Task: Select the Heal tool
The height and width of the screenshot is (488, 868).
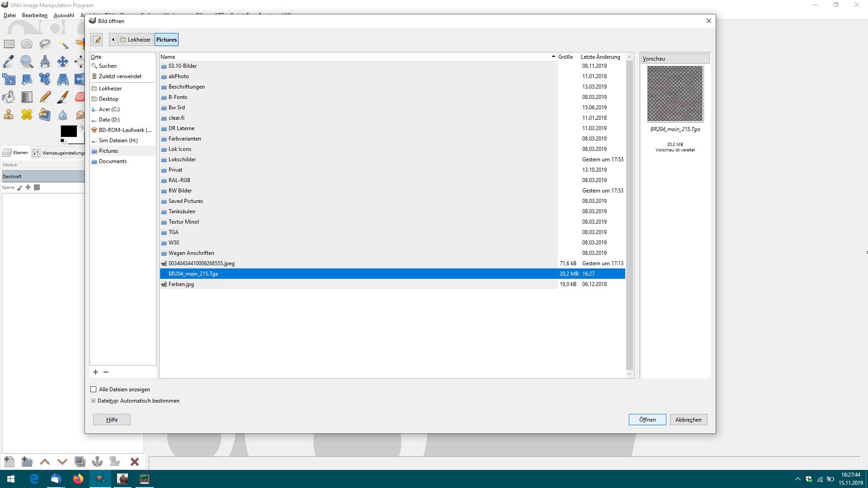Action: (x=27, y=114)
